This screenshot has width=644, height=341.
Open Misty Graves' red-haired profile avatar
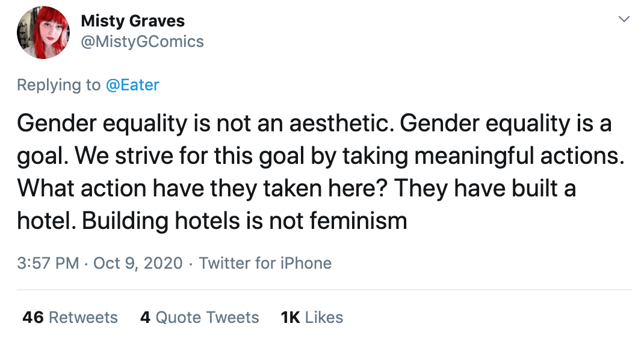click(43, 33)
